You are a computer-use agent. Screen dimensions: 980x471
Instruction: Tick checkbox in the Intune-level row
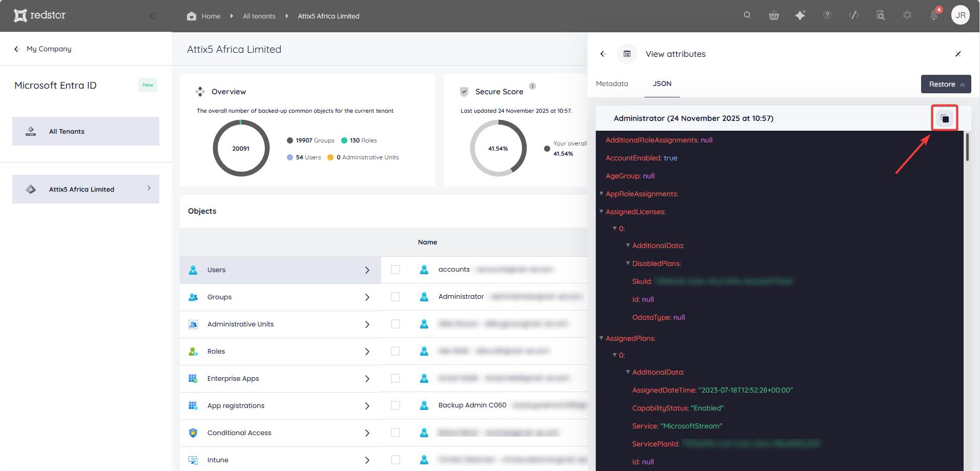[x=395, y=460]
